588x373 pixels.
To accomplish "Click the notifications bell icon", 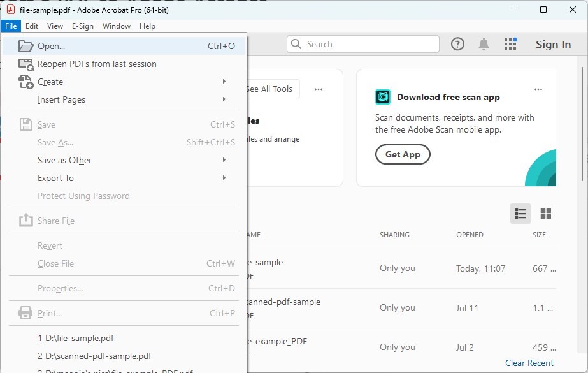I will point(484,44).
